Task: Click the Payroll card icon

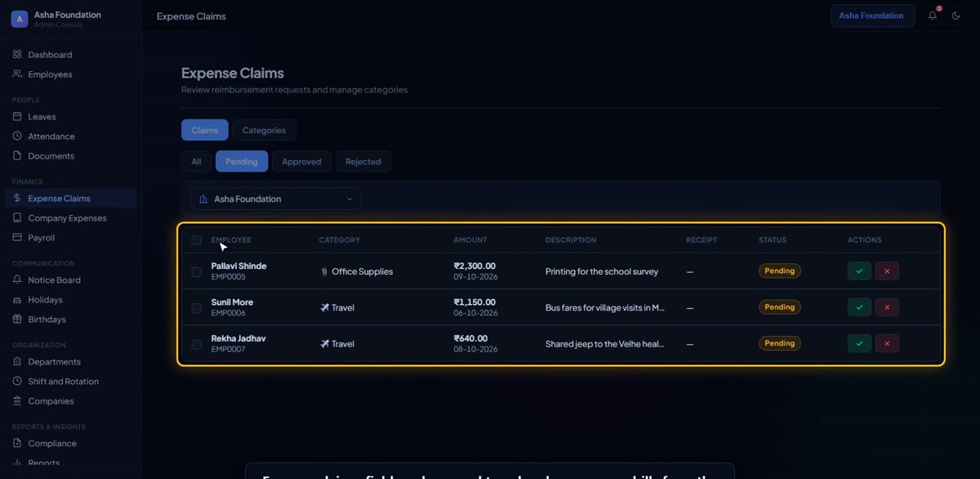Action: click(x=17, y=238)
